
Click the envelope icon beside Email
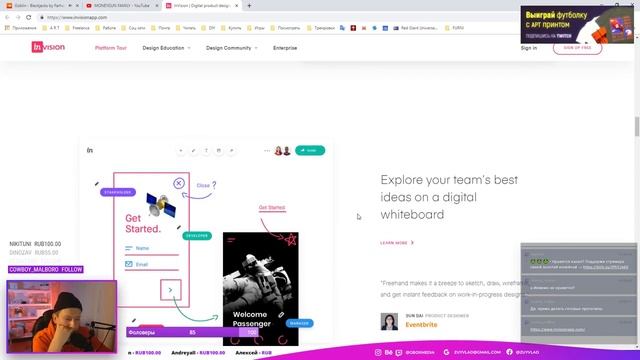(x=129, y=264)
